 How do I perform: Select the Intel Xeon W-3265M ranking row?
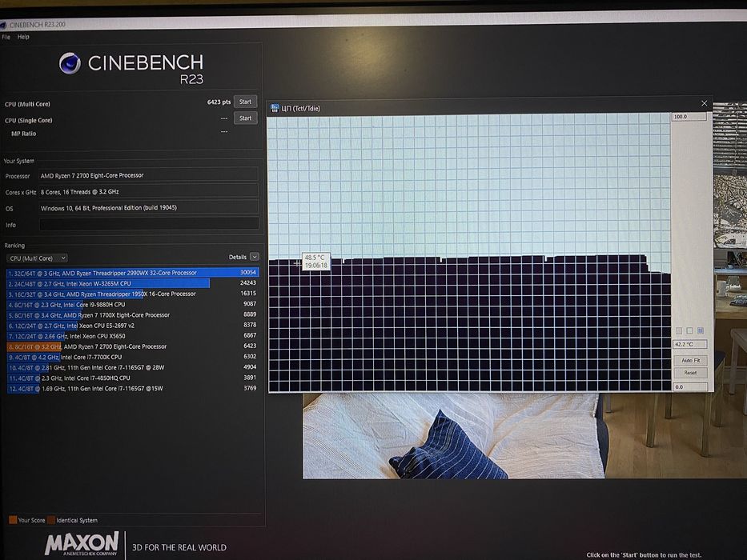[132, 283]
